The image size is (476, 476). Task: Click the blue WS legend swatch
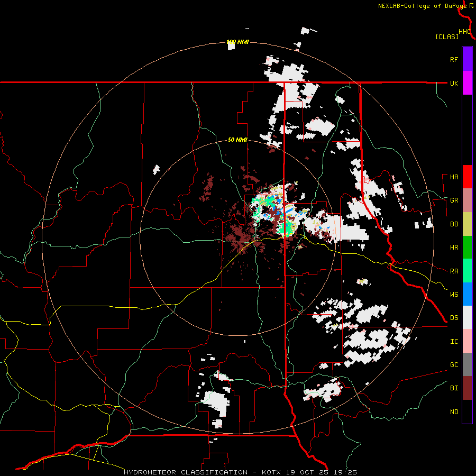pyautogui.click(x=467, y=294)
